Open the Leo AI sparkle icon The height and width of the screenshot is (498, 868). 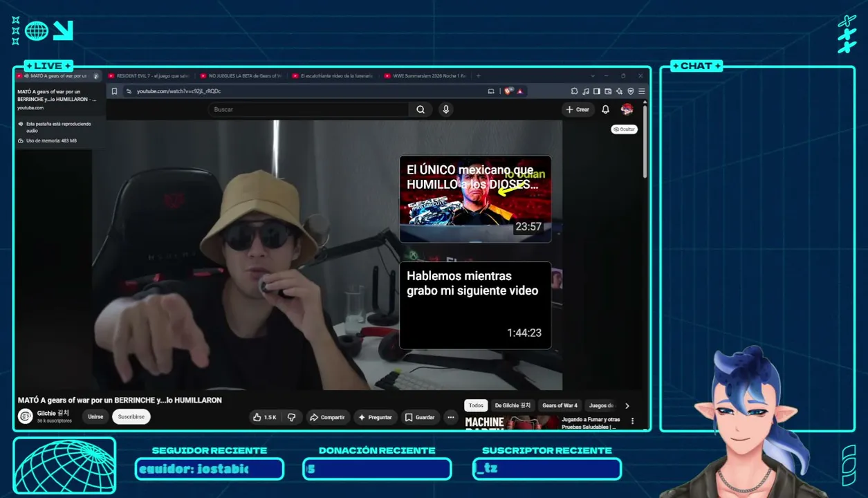tap(619, 91)
